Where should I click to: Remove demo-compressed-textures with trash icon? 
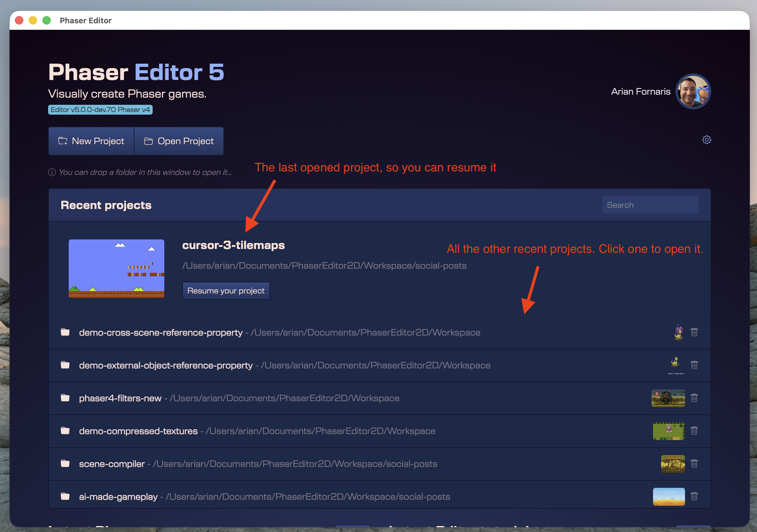694,430
